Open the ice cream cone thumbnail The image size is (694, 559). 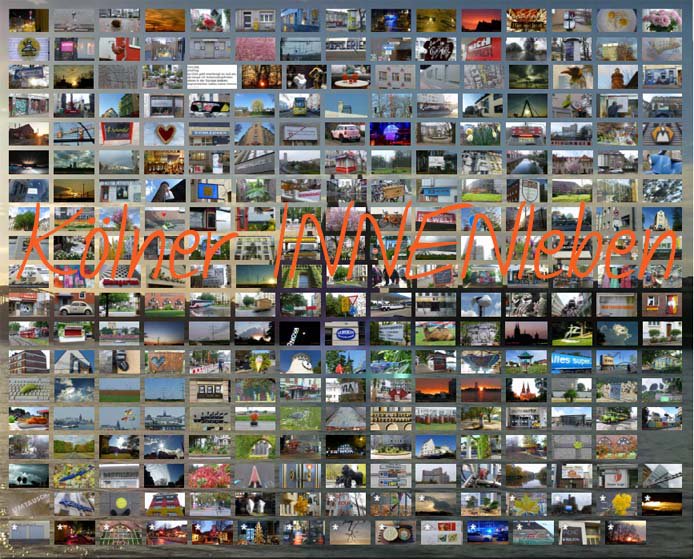coord(255,362)
